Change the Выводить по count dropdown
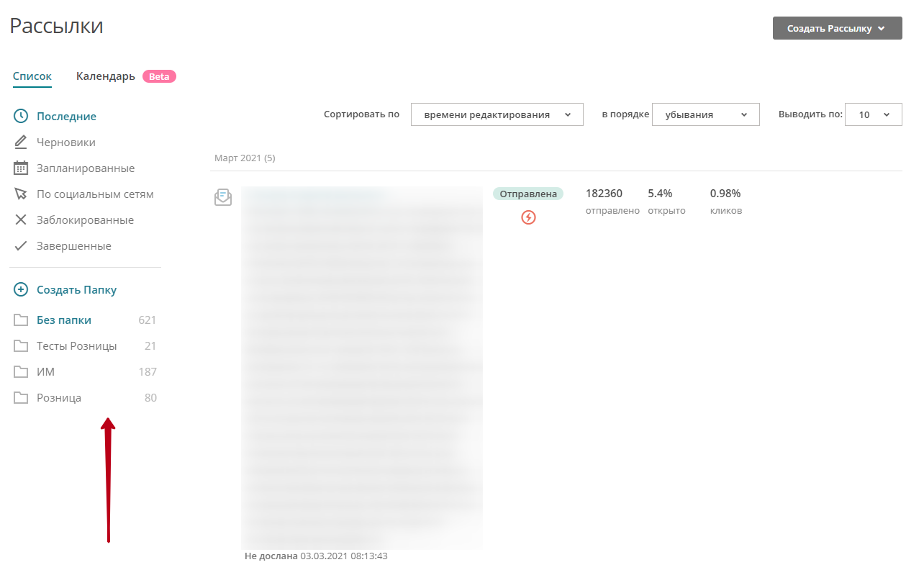Screen dimensions: 924x570 point(873,114)
